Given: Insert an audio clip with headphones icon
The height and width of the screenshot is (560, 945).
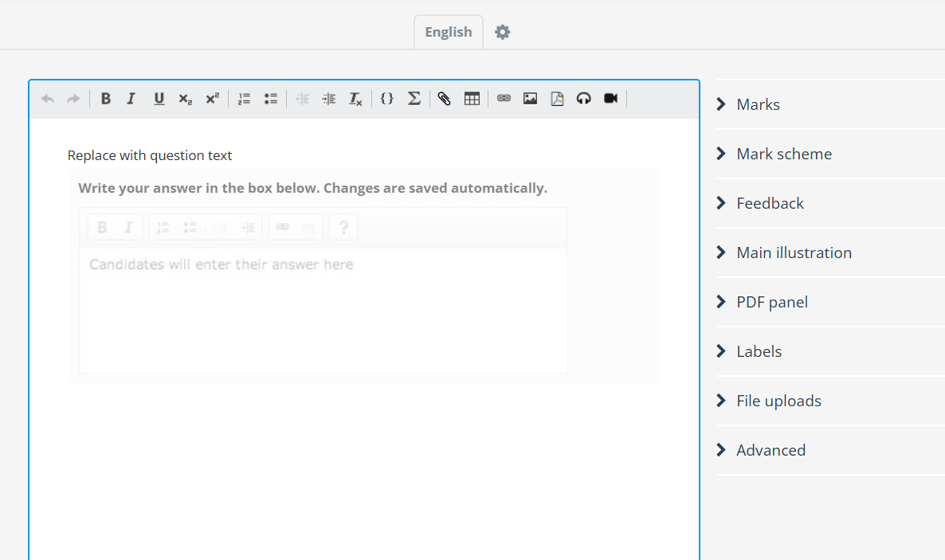Looking at the screenshot, I should 583,98.
